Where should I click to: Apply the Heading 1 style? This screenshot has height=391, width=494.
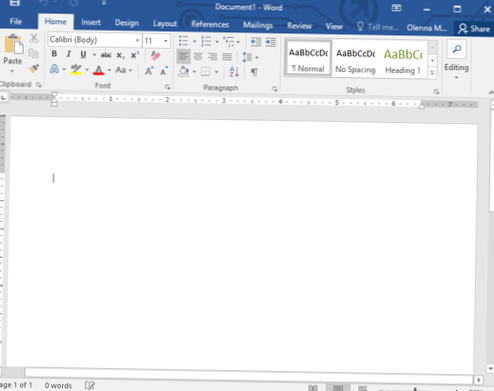(403, 61)
